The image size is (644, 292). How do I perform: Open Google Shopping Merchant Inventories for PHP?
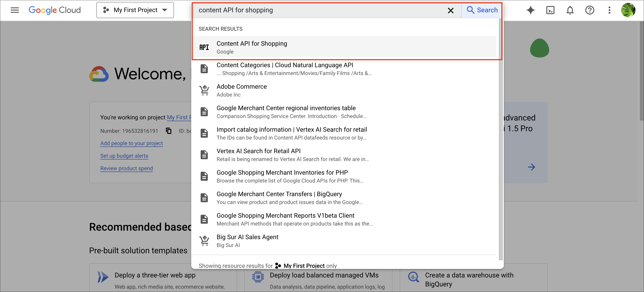pyautogui.click(x=344, y=176)
